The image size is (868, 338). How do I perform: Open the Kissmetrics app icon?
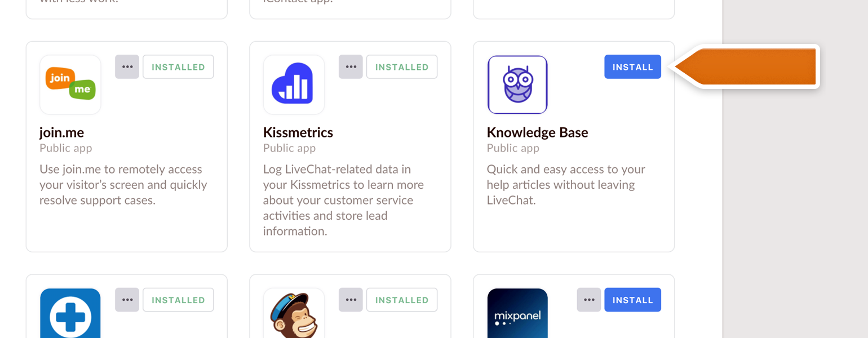point(294,84)
